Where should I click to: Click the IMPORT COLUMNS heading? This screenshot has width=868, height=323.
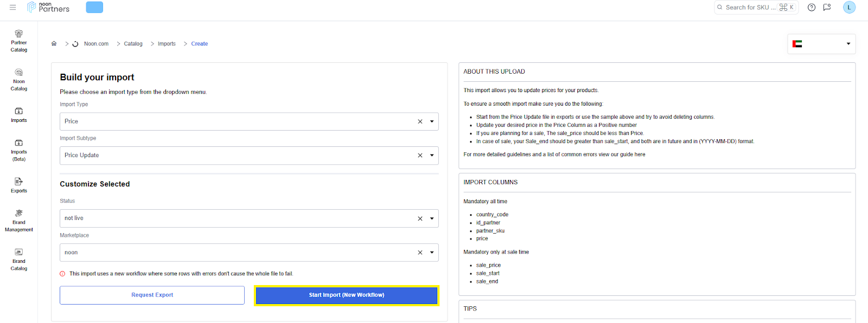[490, 183]
